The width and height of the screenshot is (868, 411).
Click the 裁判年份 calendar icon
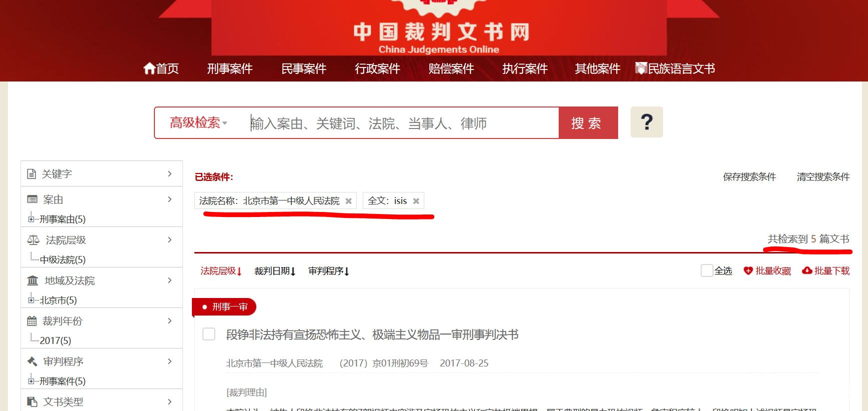(32, 321)
